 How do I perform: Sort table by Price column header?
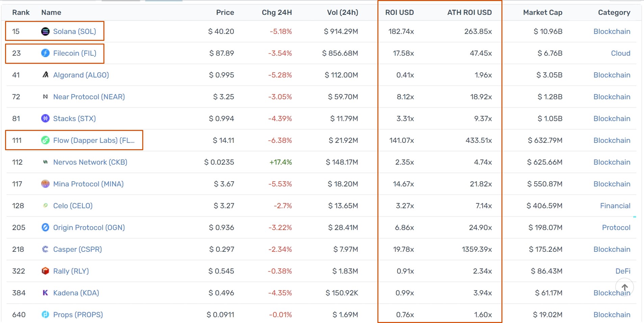[x=225, y=12]
